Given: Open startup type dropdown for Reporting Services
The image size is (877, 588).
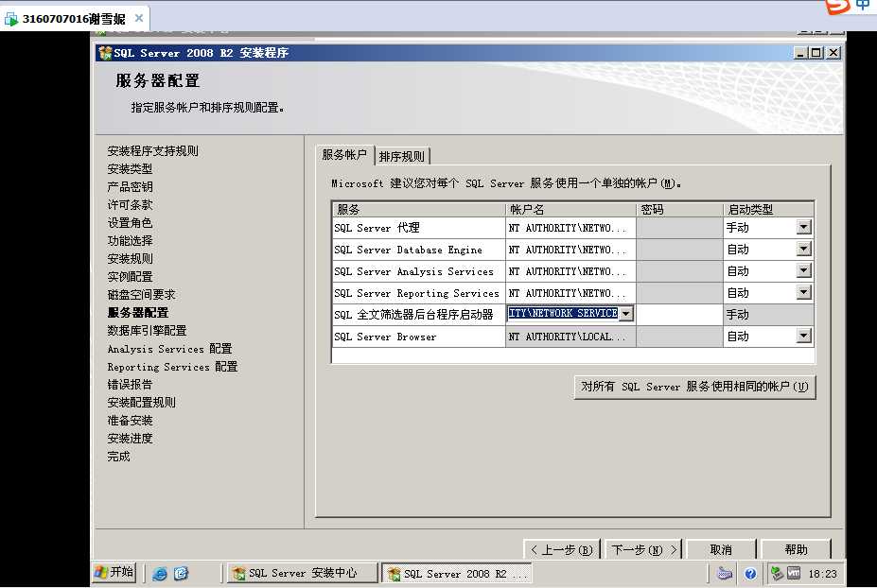Looking at the screenshot, I should coord(803,293).
